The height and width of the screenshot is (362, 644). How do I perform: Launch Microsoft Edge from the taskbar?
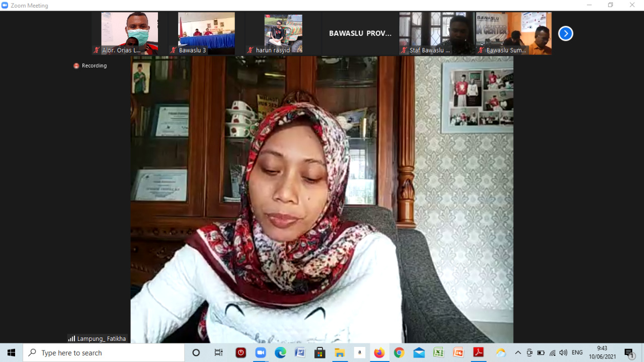(x=280, y=353)
